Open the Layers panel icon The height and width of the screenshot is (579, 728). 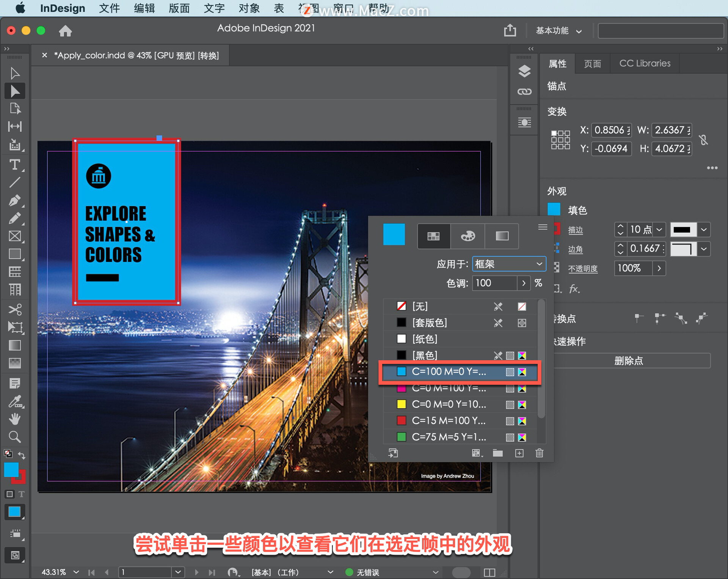(x=524, y=71)
